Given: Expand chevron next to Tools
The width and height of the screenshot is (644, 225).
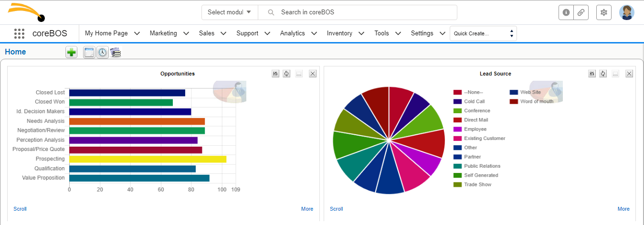Looking at the screenshot, I should coord(398,33).
